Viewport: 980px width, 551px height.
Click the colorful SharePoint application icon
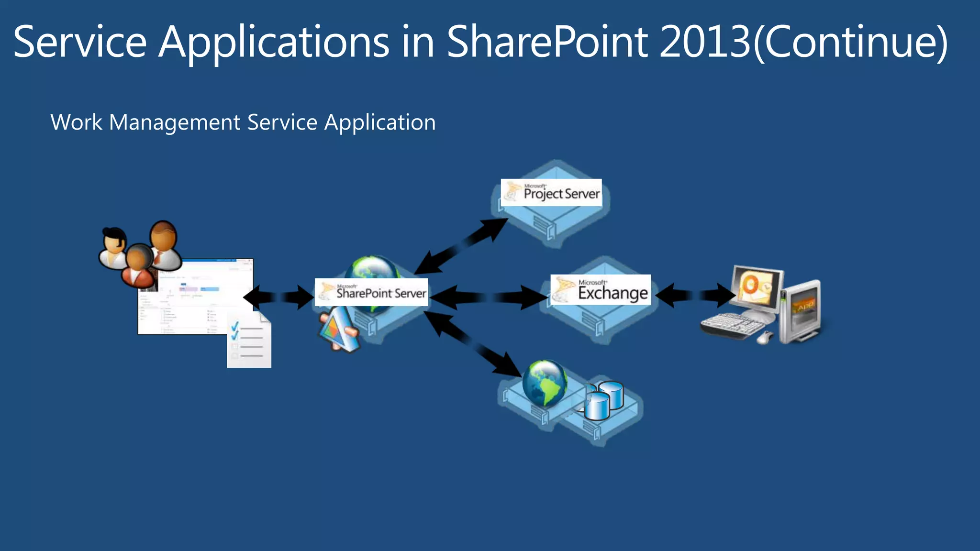[338, 330]
